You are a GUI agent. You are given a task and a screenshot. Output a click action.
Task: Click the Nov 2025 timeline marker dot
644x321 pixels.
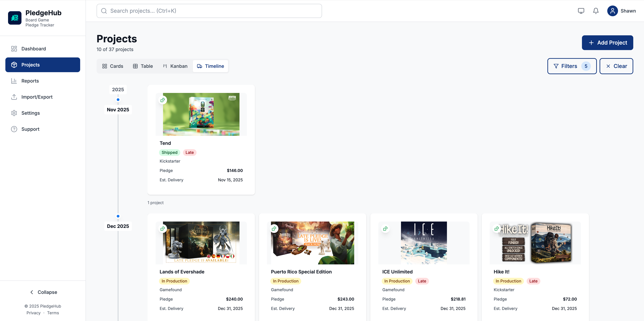tap(118, 99)
